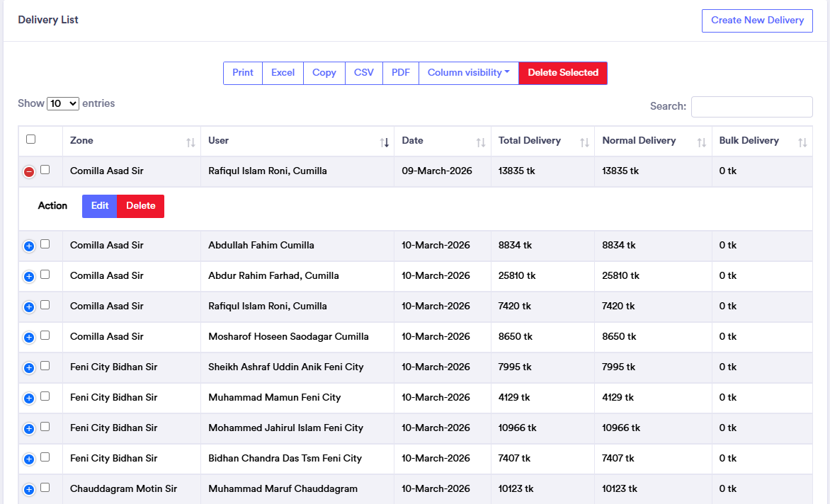Viewport: 830px width, 504px height.
Task: Copy the table data
Action: click(x=324, y=73)
